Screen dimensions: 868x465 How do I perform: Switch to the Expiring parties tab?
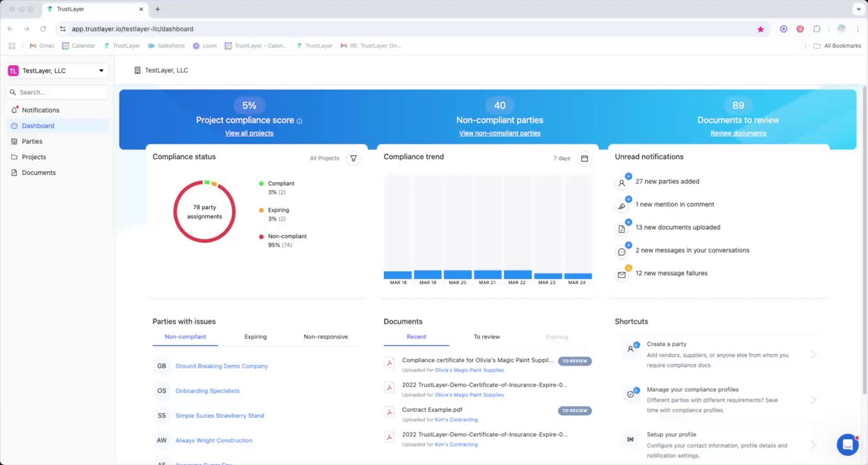pos(256,336)
